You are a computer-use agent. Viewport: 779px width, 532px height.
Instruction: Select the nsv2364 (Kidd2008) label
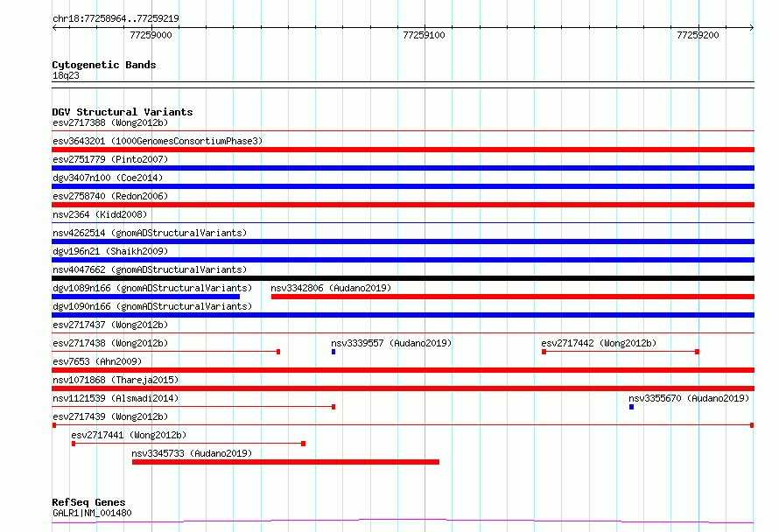pos(100,214)
